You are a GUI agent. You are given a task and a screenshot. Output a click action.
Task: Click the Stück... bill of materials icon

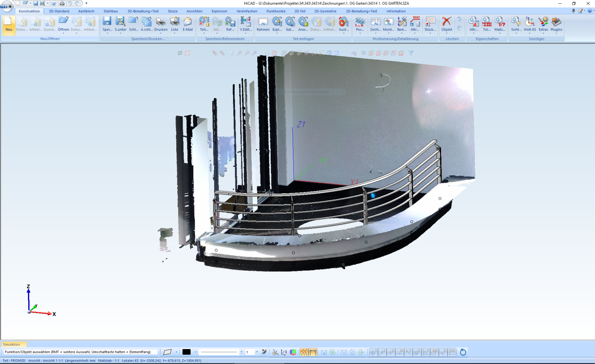[430, 22]
